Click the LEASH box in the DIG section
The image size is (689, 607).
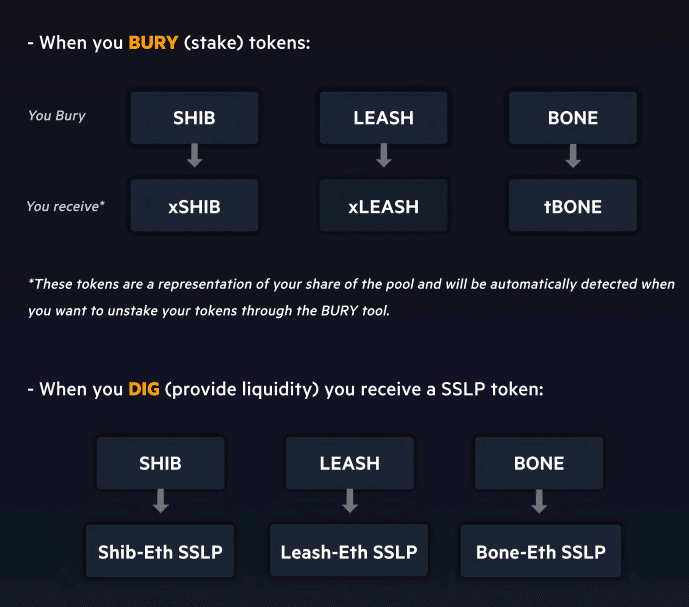pos(350,463)
